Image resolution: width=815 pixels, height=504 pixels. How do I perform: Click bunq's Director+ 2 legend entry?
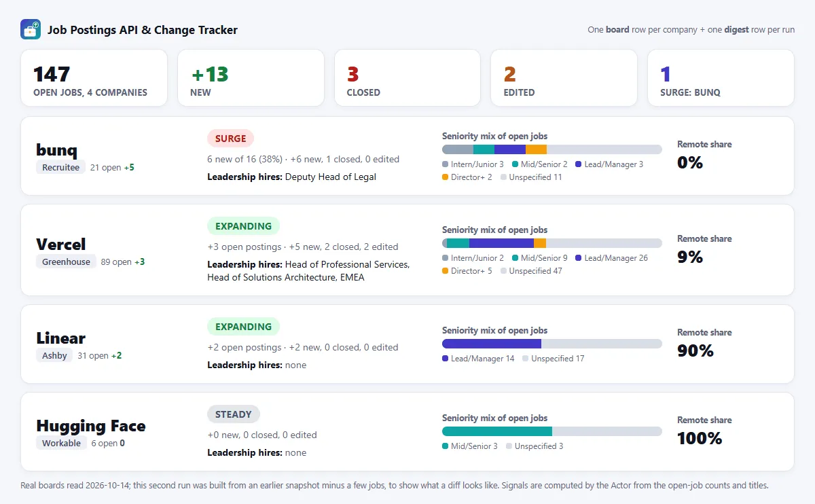click(x=467, y=177)
